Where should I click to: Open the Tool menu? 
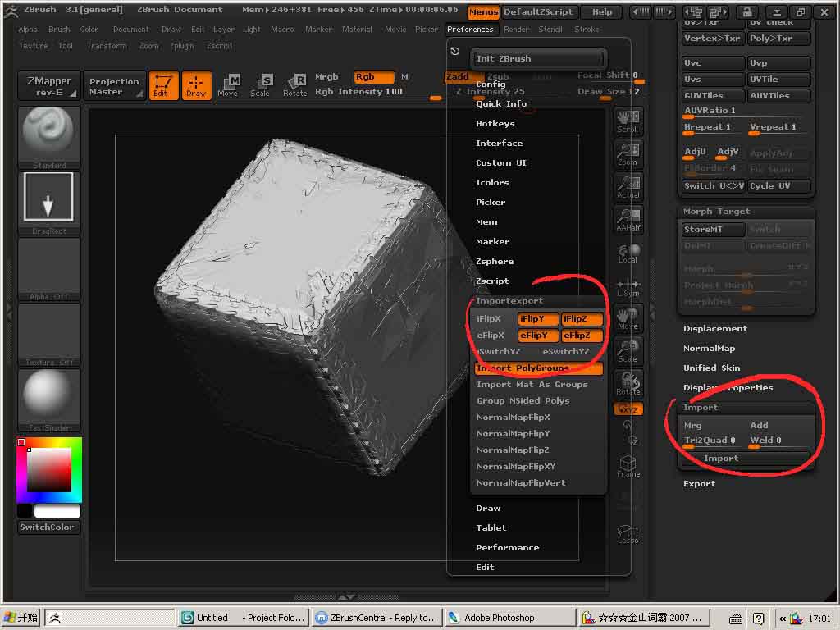[66, 46]
